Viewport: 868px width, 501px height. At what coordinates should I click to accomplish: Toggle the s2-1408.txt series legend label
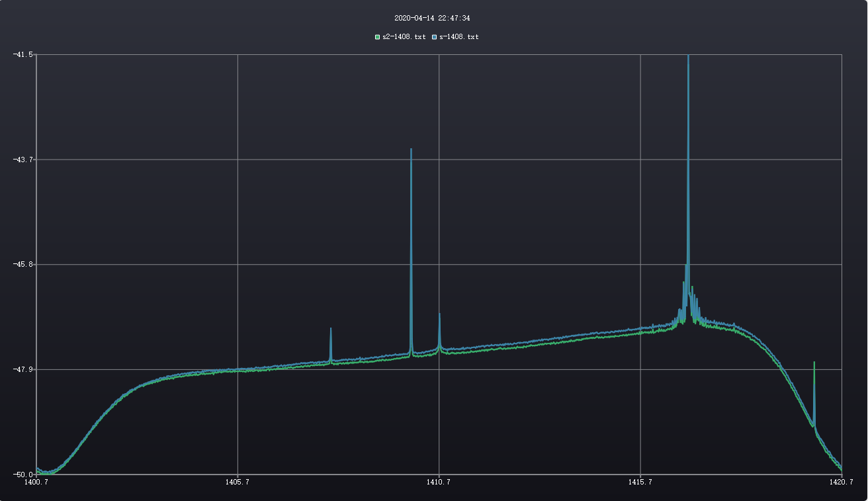[x=404, y=37]
